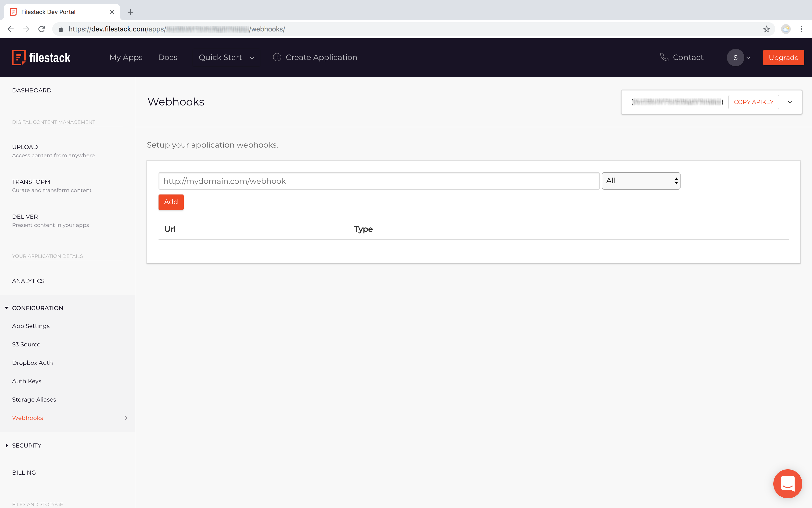Open Storage Aliases settings

(34, 399)
